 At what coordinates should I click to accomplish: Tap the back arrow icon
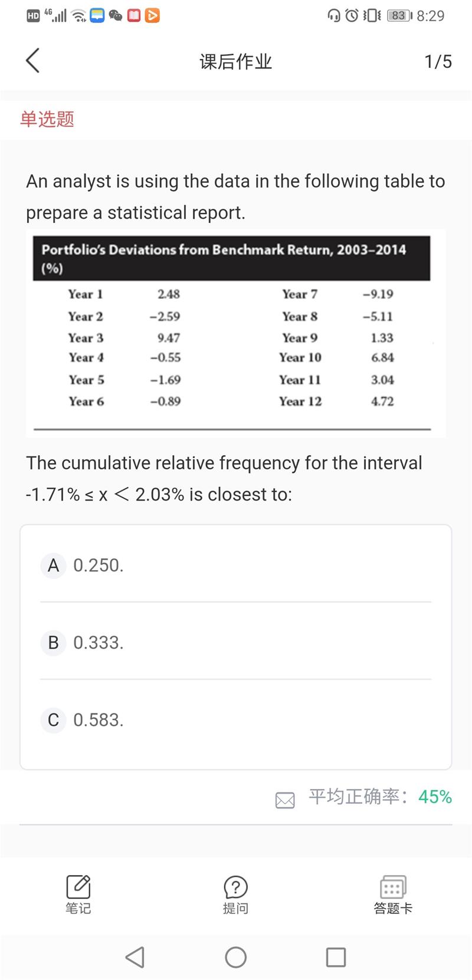tap(33, 61)
